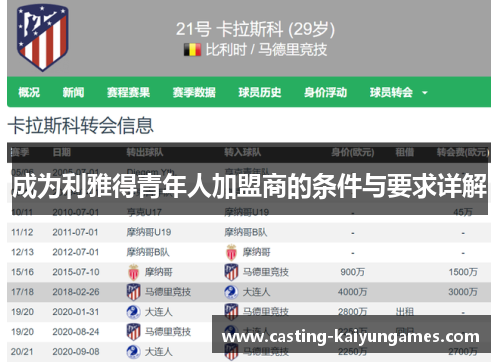Open the 新闻 tab

point(73,92)
